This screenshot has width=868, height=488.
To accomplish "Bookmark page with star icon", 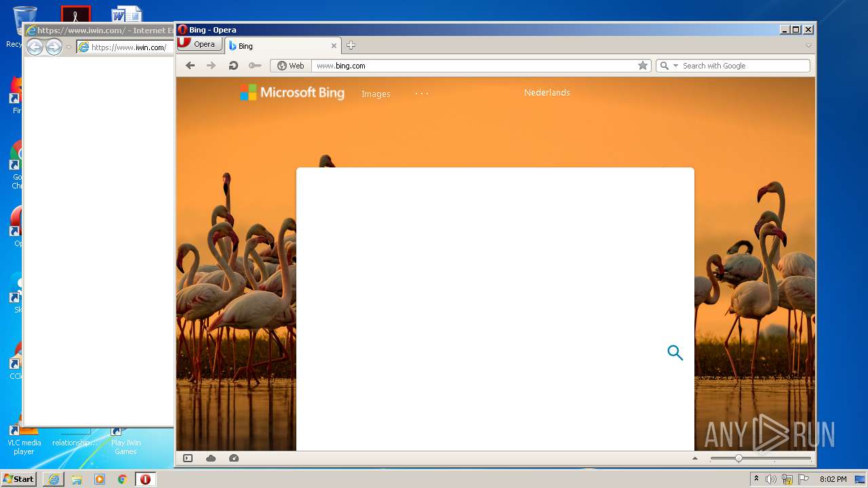I will pyautogui.click(x=643, y=66).
